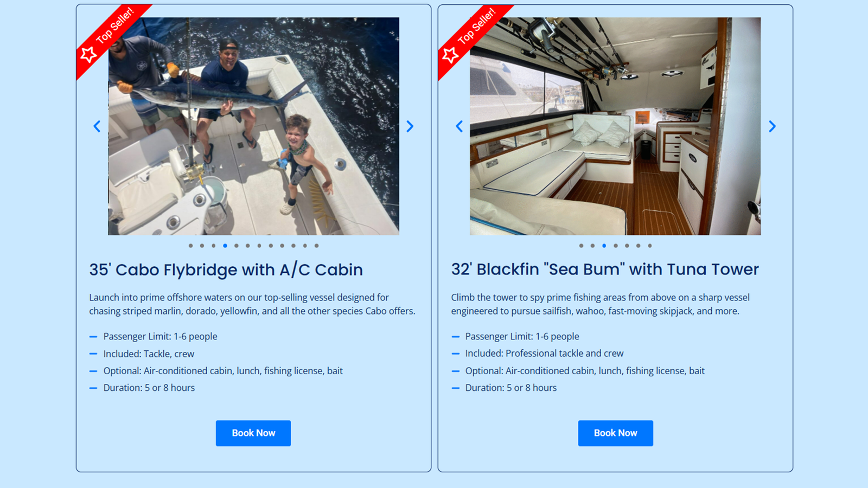Select the second dot under the Cabo photo
Viewport: 868px width, 488px height.
202,246
